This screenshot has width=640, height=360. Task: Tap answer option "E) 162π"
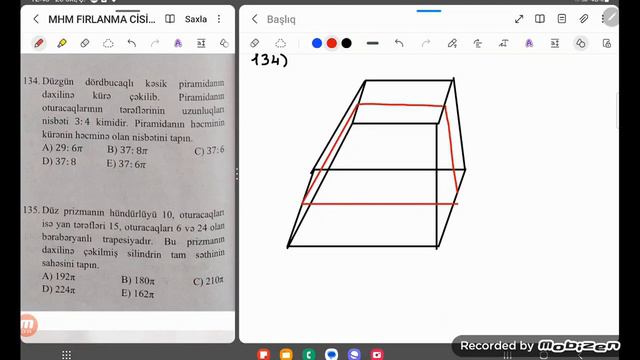click(x=138, y=293)
